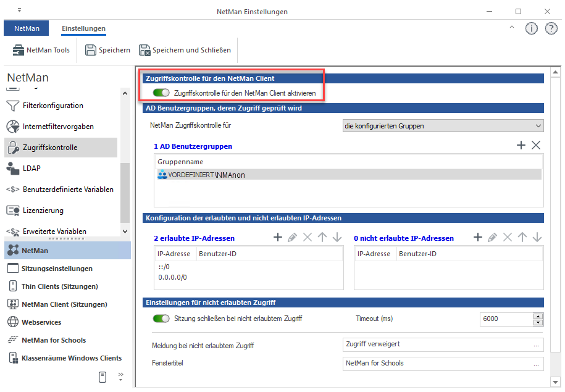
Task: Open the NetMan Zugriffskontrolle für dropdown
Action: (443, 126)
